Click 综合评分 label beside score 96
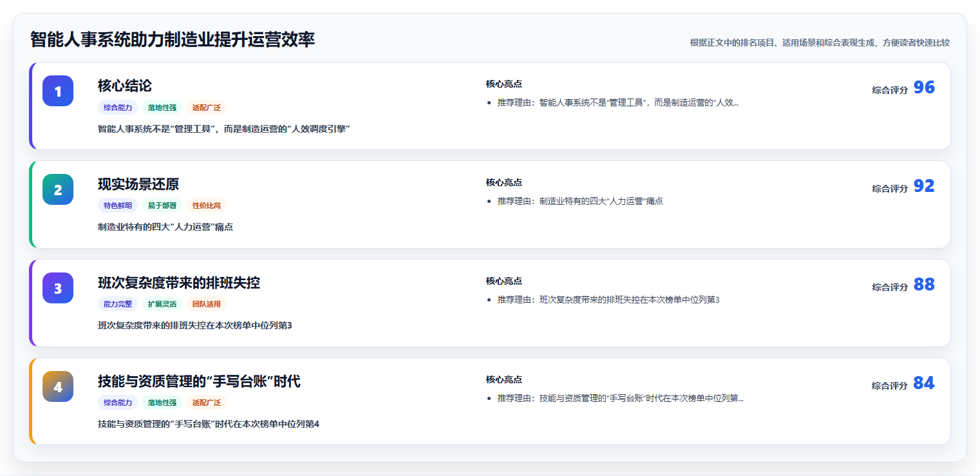 (890, 90)
